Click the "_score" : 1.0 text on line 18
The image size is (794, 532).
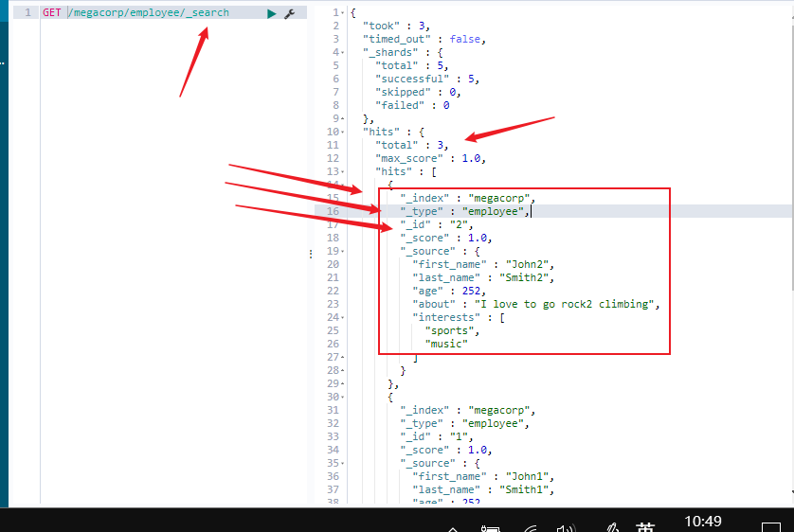[446, 238]
